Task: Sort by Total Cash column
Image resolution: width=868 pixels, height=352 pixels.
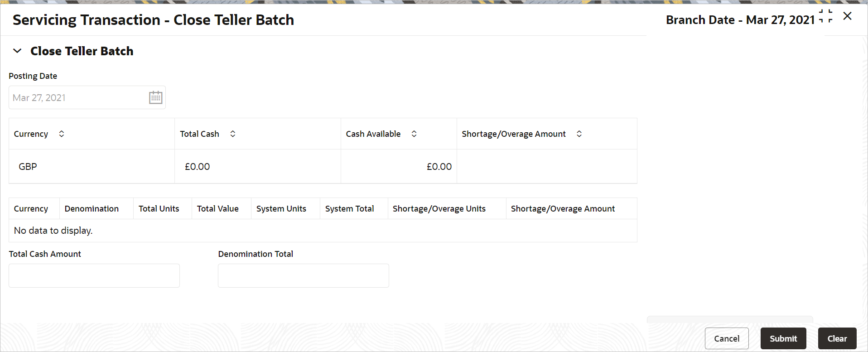Action: coord(233,134)
